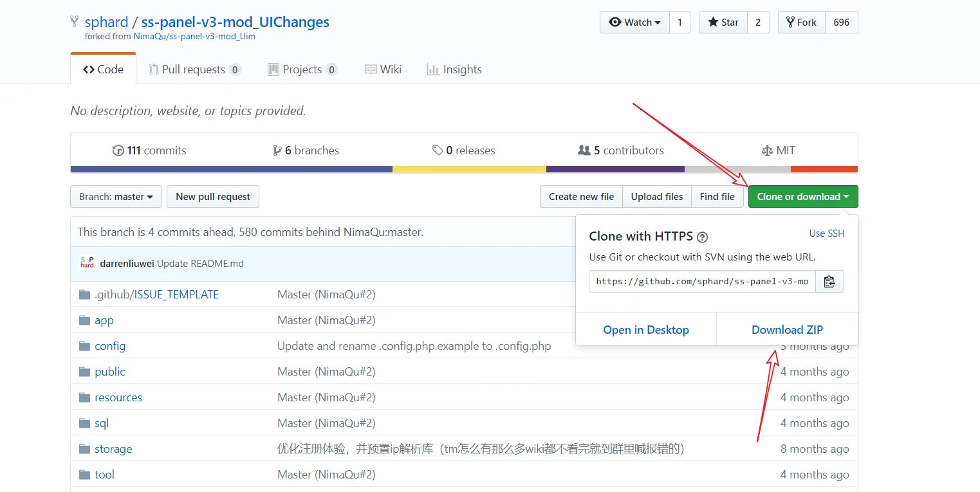The image size is (980, 492).
Task: Click the gray language bar segment
Action: [737, 169]
